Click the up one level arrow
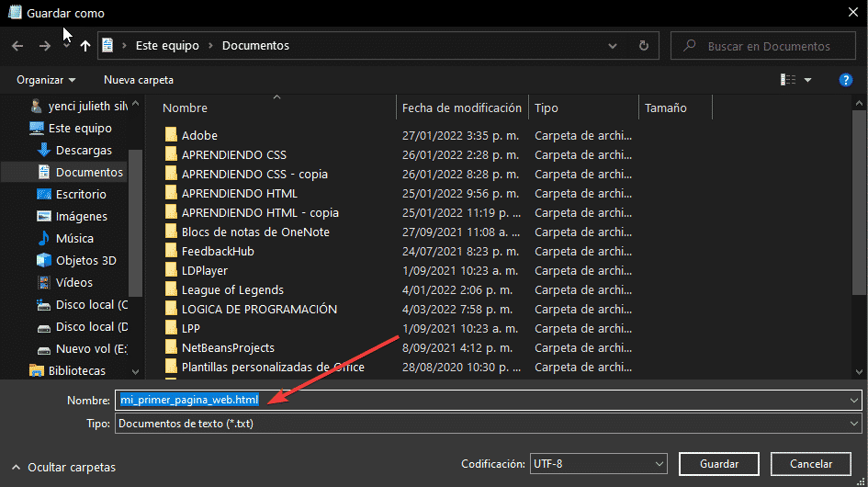The width and height of the screenshot is (868, 487). coord(85,45)
